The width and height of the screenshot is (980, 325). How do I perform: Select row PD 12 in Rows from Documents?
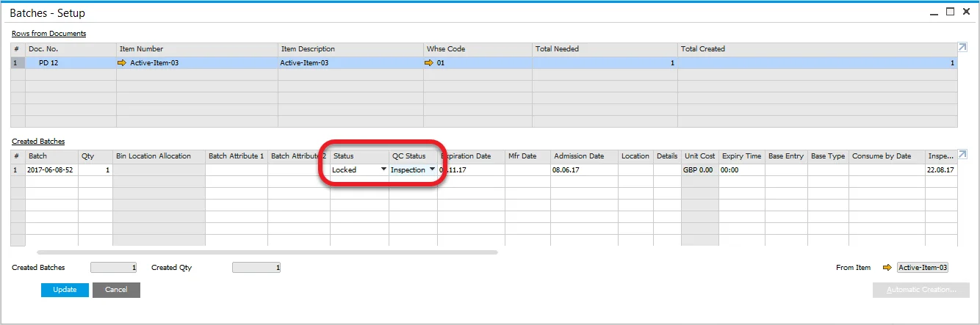click(x=70, y=63)
